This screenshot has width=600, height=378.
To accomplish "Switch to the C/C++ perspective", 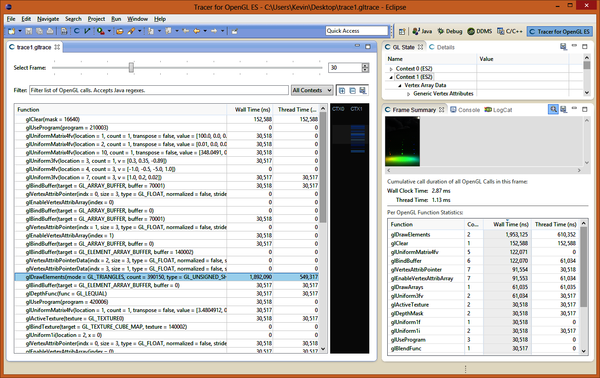I will pyautogui.click(x=510, y=31).
